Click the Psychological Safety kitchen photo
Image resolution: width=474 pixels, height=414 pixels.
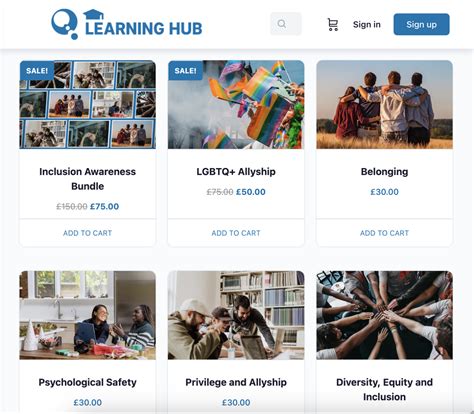tap(88, 315)
